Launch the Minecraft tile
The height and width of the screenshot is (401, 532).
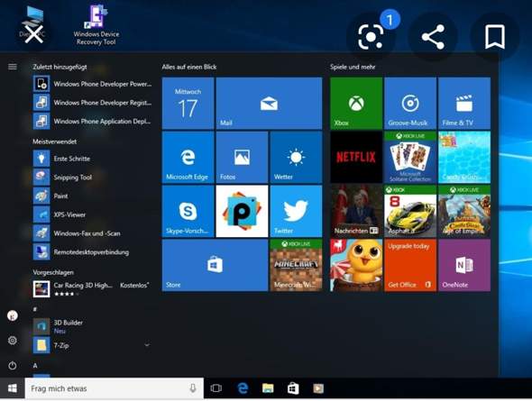296,265
